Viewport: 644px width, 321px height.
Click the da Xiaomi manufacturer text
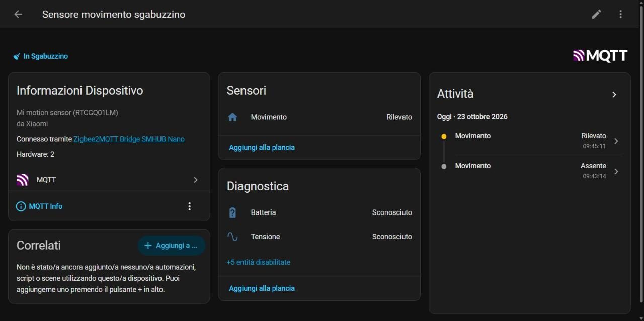32,124
